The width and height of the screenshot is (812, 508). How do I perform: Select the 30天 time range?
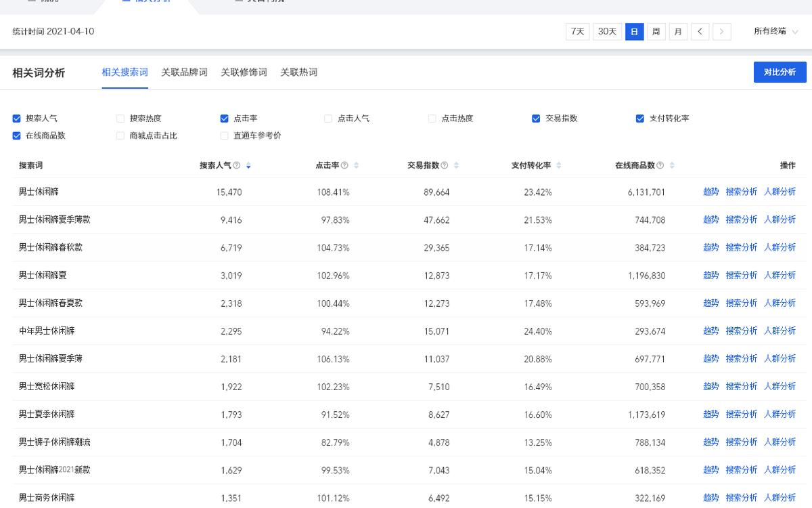pyautogui.click(x=607, y=31)
